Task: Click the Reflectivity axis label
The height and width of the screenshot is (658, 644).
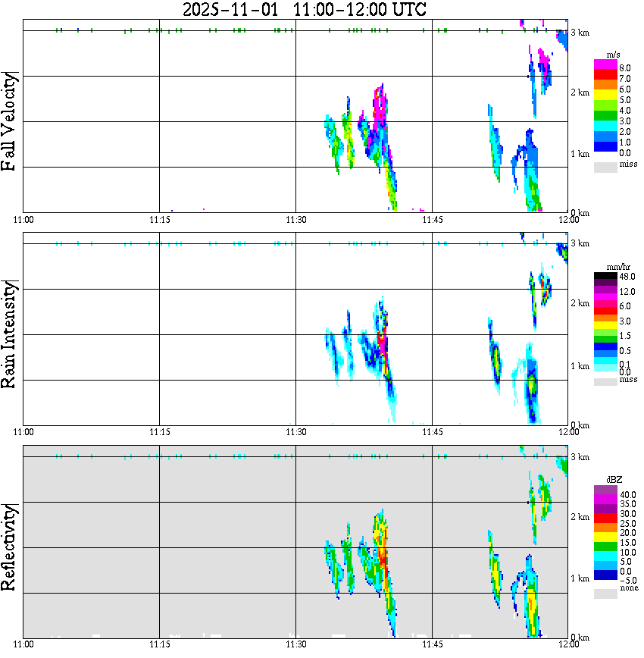Action: (9, 547)
